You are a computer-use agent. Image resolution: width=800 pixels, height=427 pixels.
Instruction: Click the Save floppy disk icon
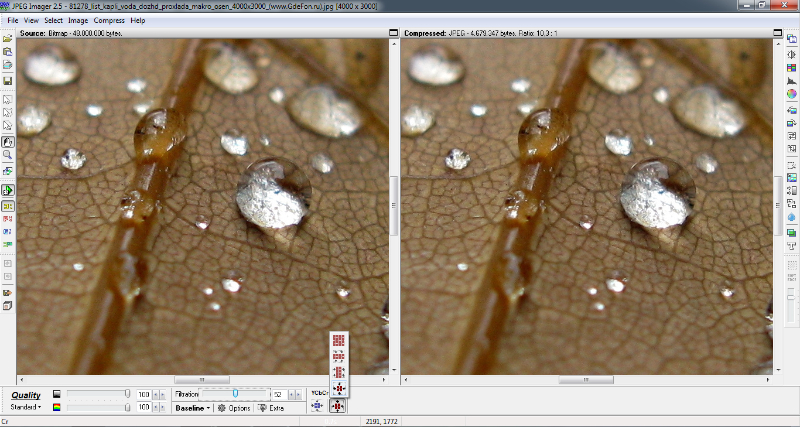(8, 80)
